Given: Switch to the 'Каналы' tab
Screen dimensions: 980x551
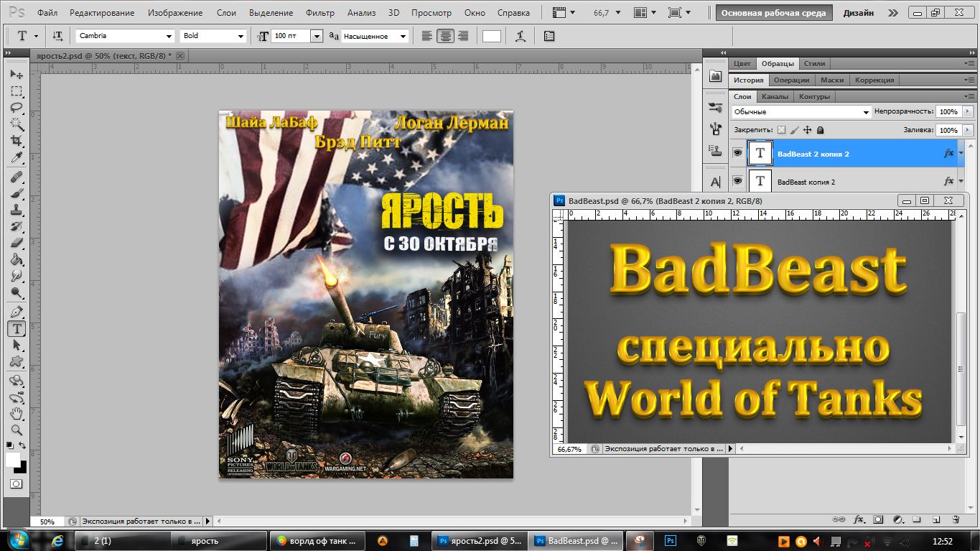Looking at the screenshot, I should [x=775, y=96].
